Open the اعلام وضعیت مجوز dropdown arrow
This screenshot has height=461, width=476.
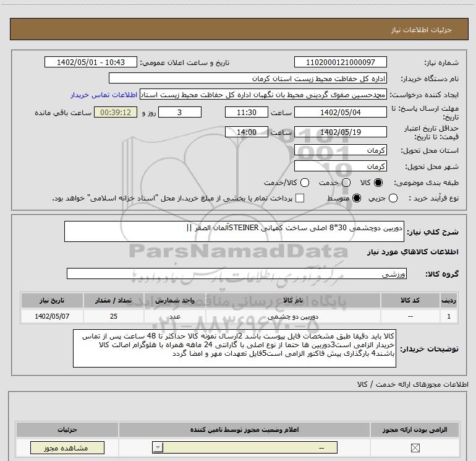(x=158, y=447)
